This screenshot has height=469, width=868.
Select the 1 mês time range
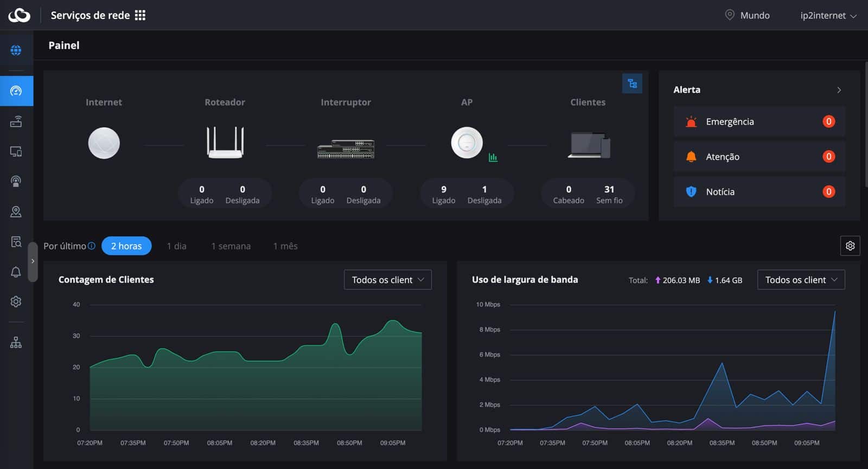pyautogui.click(x=285, y=246)
